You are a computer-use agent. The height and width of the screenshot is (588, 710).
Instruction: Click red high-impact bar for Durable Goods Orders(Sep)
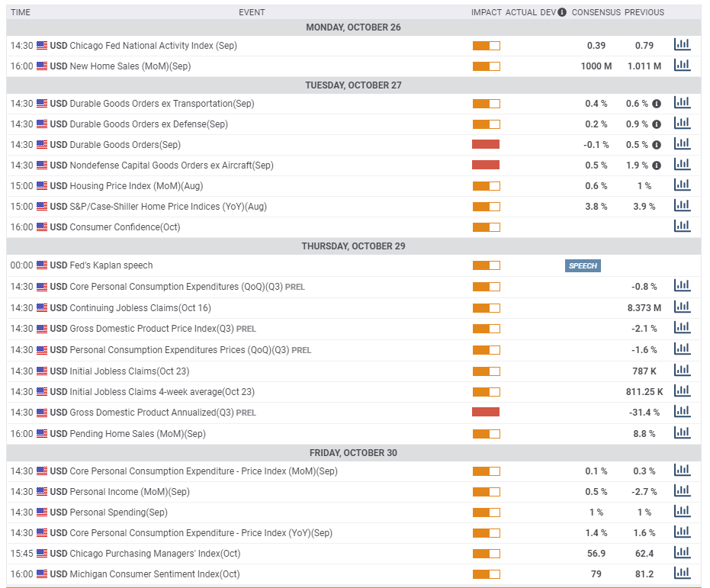click(486, 144)
